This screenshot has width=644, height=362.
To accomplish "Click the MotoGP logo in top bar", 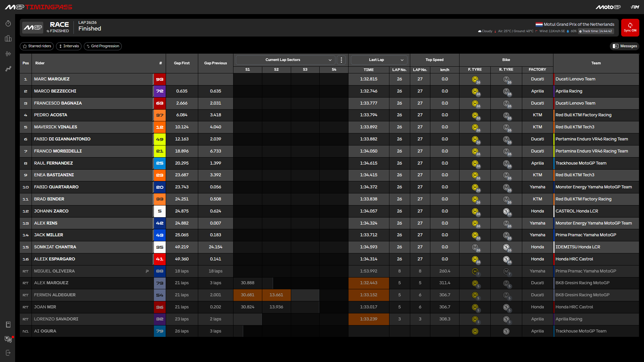I will click(x=608, y=7).
